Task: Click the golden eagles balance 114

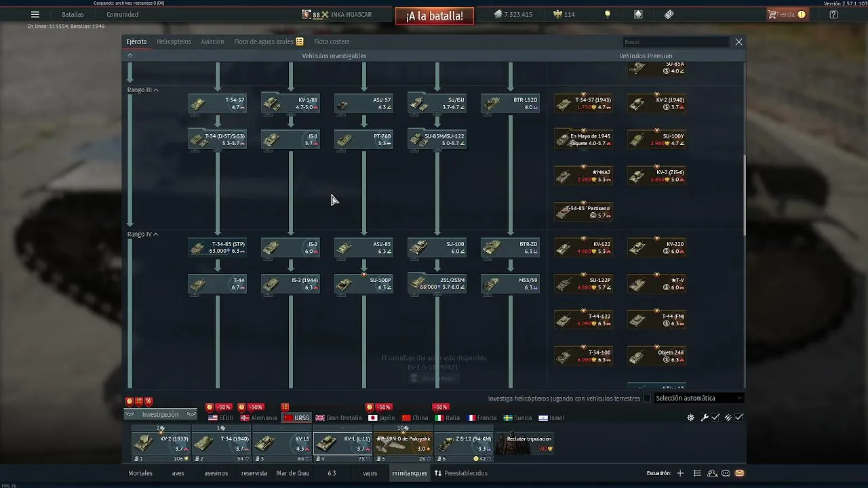Action: point(565,14)
